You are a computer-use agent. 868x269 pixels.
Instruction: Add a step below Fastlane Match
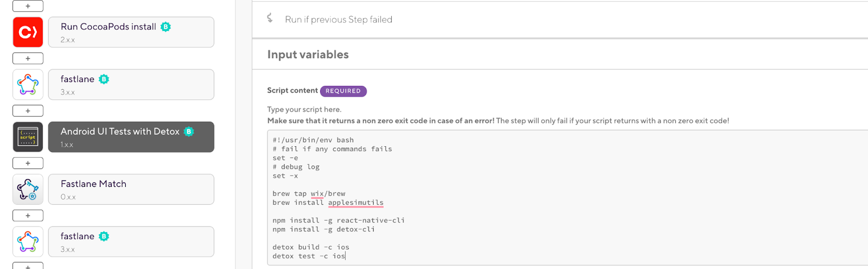coord(28,216)
